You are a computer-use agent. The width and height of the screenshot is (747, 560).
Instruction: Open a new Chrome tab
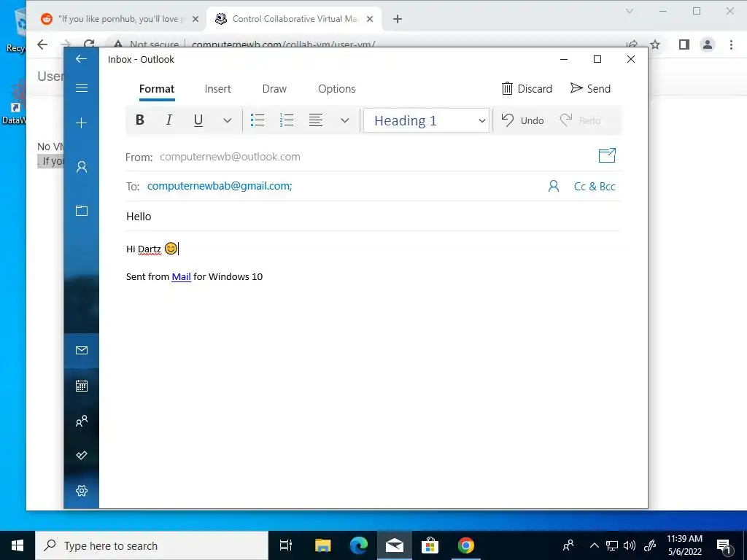click(398, 19)
